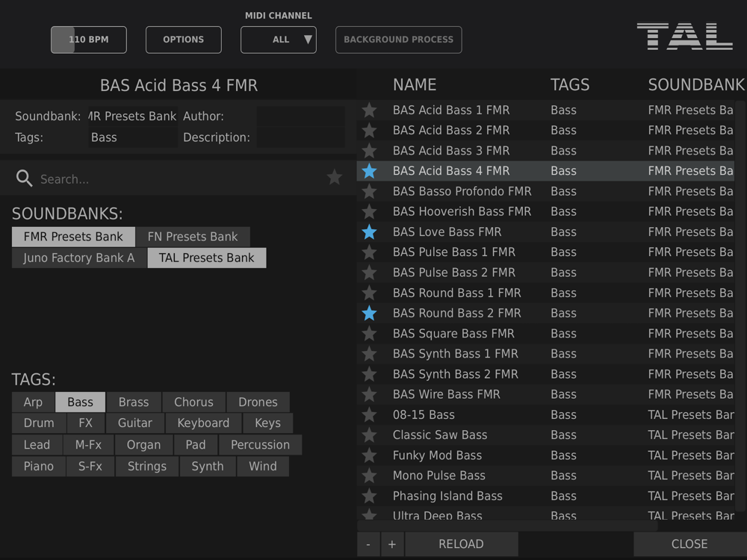Favorite Phasing Island Bass star
This screenshot has width=747, height=560.
click(x=369, y=496)
